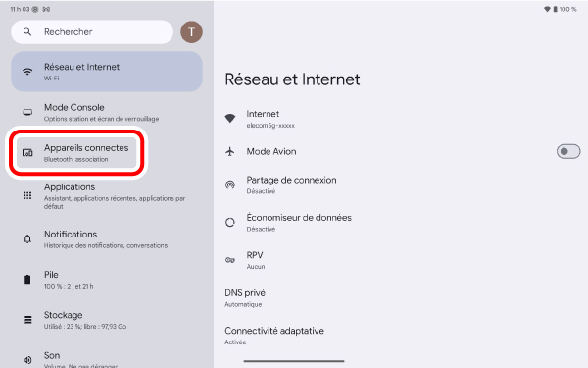Click the magnifier search icon
The image size is (588, 368).
coord(27,32)
